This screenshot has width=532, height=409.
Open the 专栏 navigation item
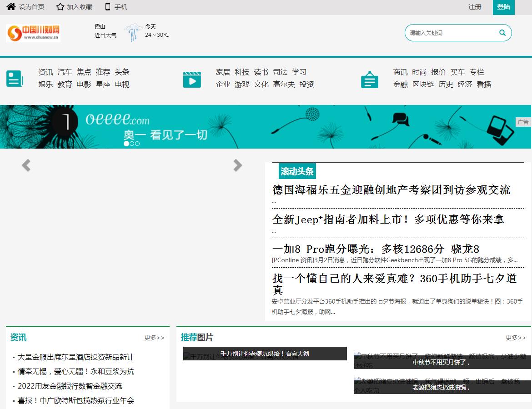click(x=477, y=72)
